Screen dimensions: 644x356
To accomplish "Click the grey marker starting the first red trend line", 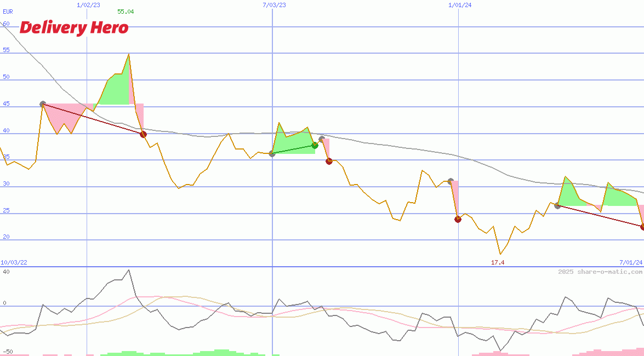I will (43, 104).
